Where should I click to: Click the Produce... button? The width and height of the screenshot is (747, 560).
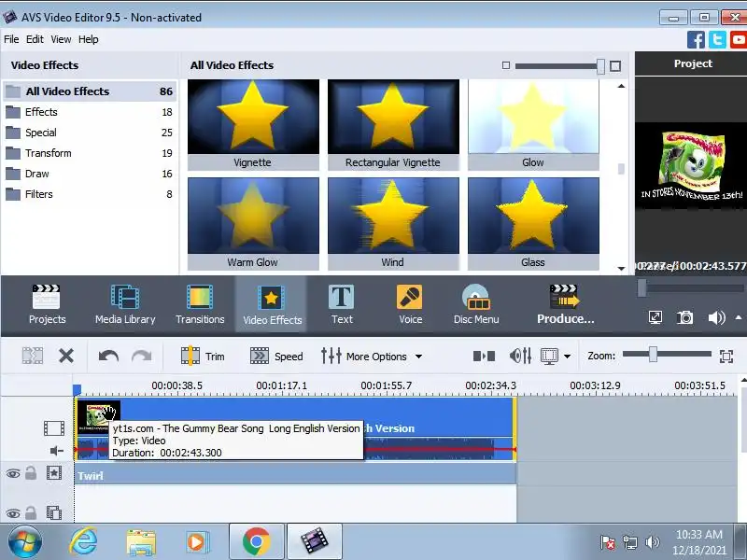pos(565,305)
